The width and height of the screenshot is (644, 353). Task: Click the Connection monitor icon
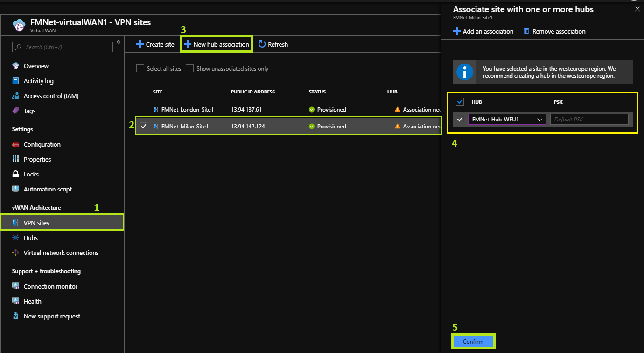pos(16,286)
